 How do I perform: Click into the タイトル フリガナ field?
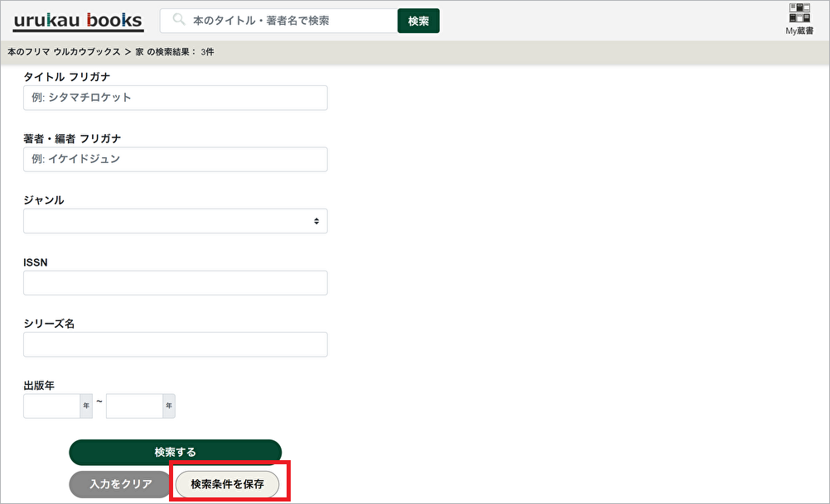pos(175,98)
